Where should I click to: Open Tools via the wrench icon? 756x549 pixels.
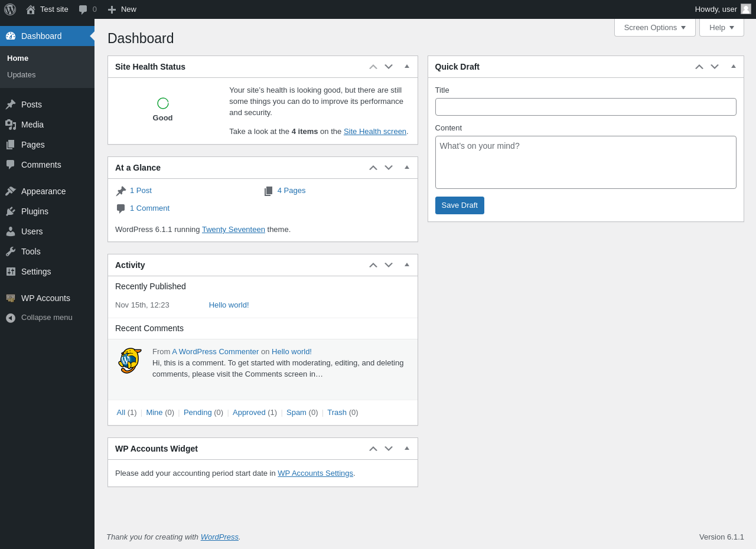11,251
